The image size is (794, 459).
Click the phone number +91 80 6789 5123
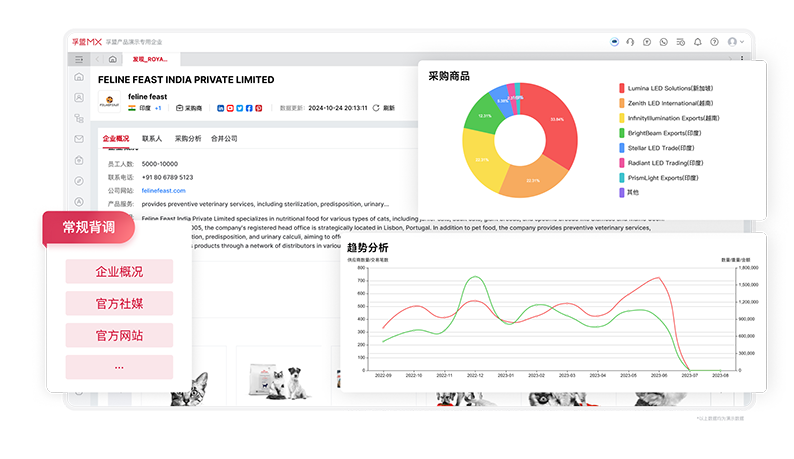pos(167,177)
